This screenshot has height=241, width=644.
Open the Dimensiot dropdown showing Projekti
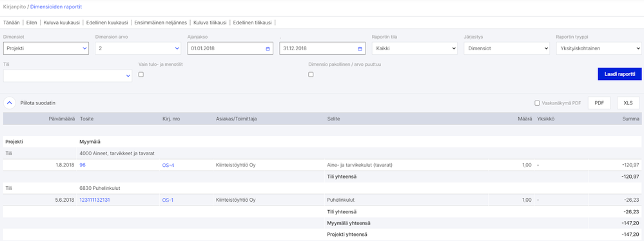pos(46,48)
